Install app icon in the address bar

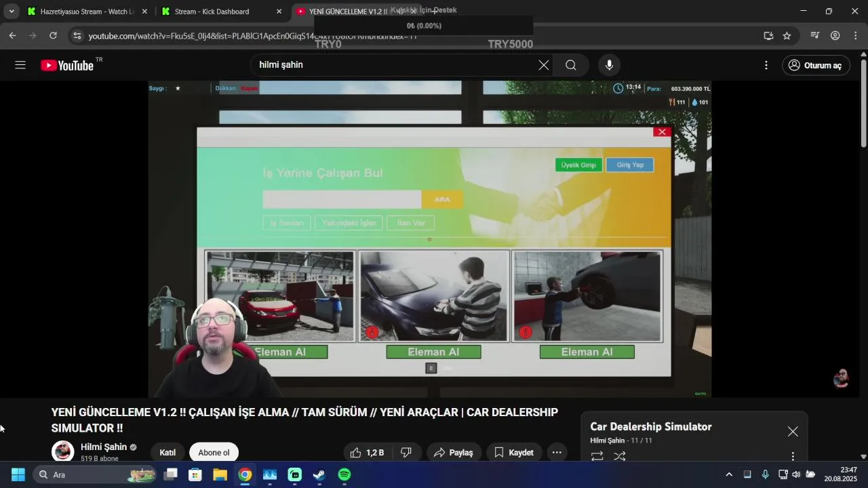pos(768,35)
